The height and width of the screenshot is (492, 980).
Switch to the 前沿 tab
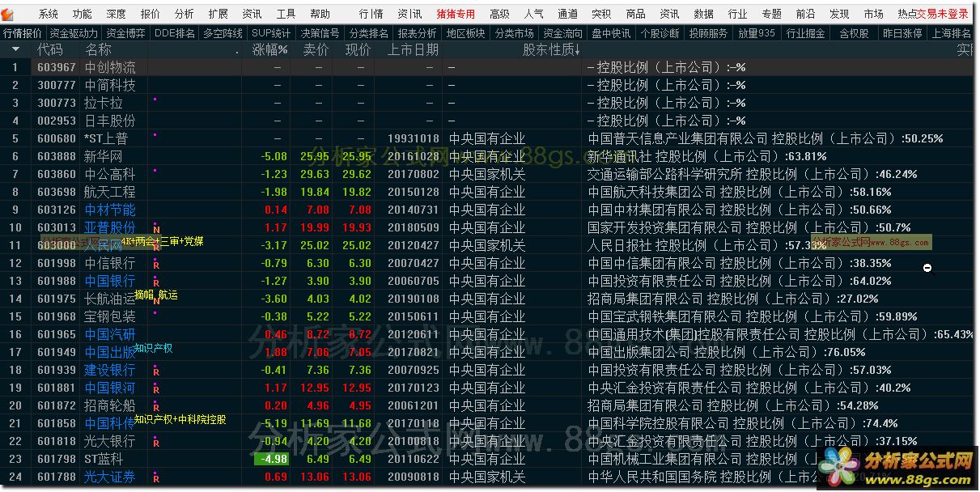coord(806,14)
